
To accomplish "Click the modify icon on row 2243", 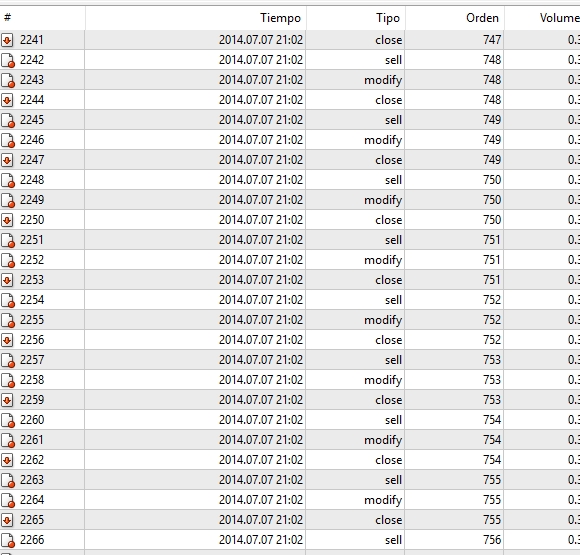I will [x=8, y=80].
